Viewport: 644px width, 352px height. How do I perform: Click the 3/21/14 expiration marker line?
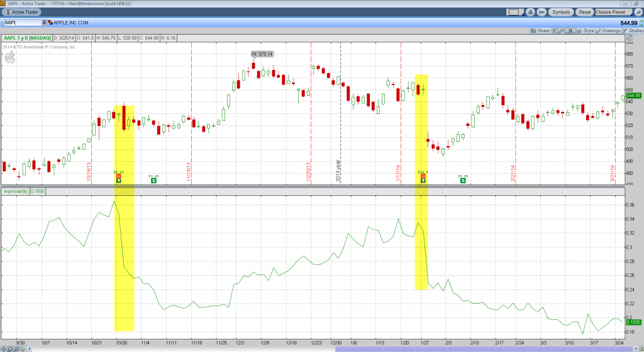pos(615,113)
